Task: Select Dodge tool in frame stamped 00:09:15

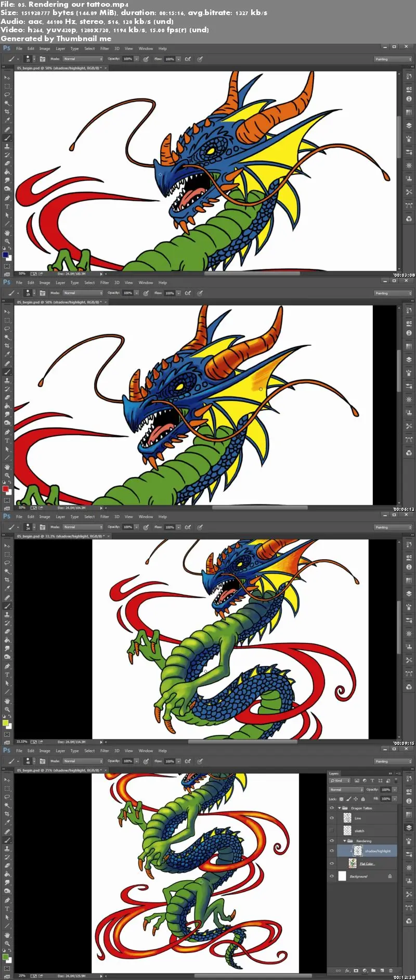Action: pyautogui.click(x=7, y=657)
